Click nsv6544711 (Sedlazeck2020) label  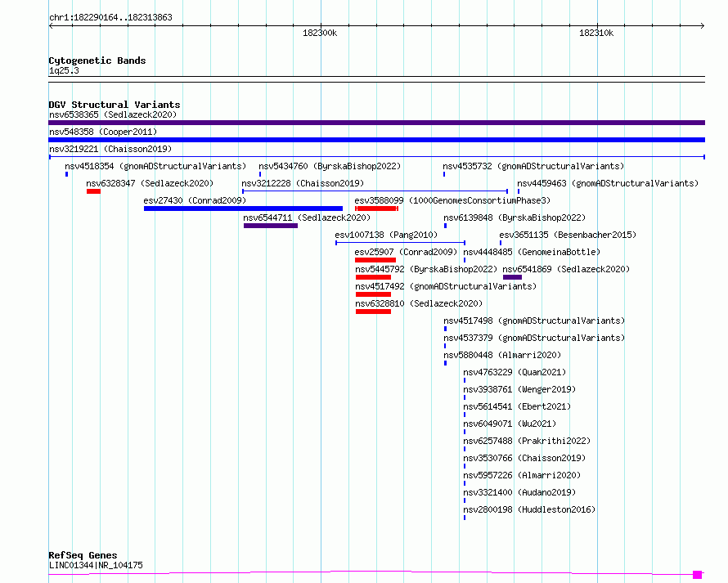tap(307, 218)
